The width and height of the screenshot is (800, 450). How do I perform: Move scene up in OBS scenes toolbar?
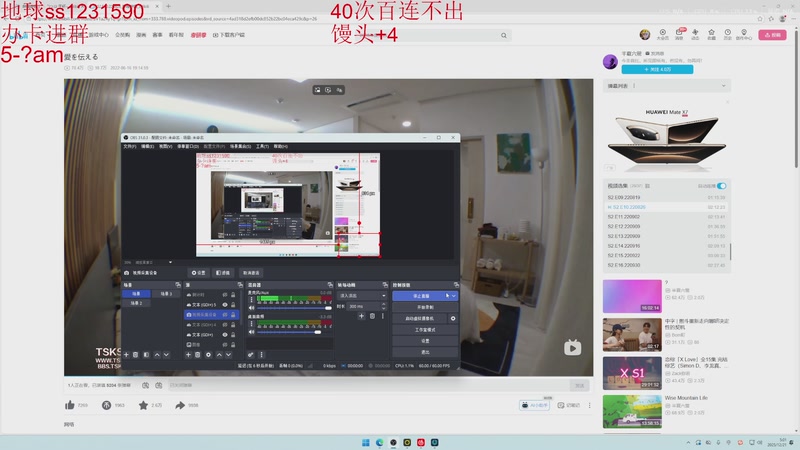coord(157,355)
